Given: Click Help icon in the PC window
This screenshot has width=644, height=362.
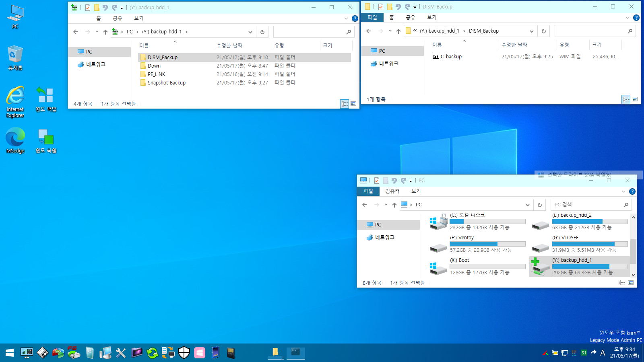Looking at the screenshot, I should point(632,191).
